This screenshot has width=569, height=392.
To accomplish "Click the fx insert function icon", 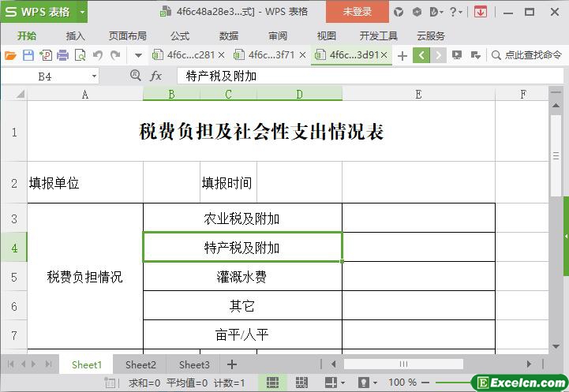I will point(156,76).
